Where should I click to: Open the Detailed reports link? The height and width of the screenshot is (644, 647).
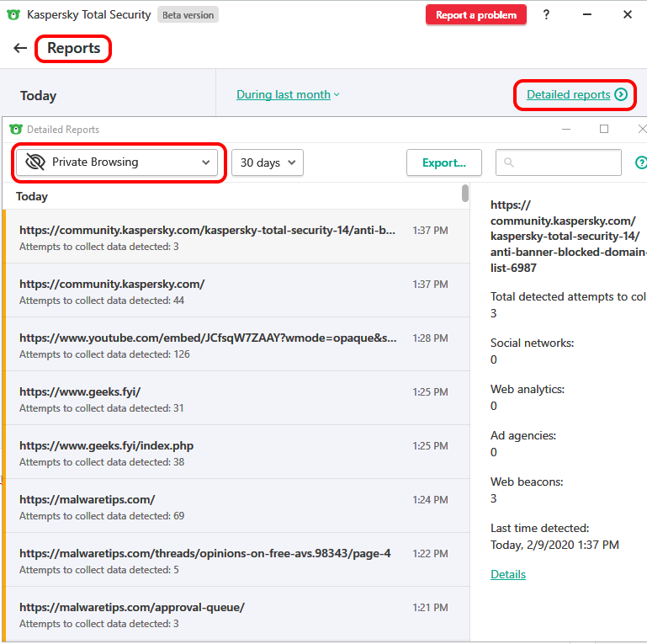(x=568, y=94)
